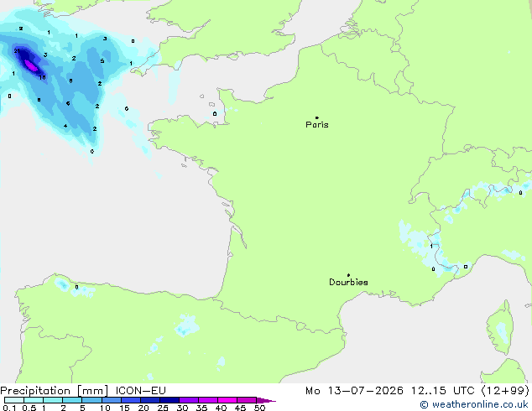Image resolution: width=532 pixels, height=411 pixels.
Task: Pick the 0.5 to 1 legend swatch
Action: [x=34, y=400]
